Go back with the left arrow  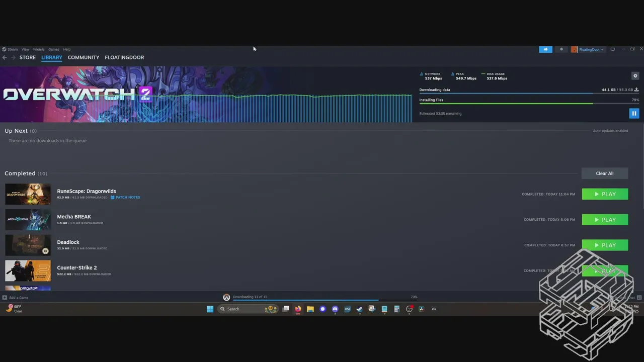[x=5, y=57]
